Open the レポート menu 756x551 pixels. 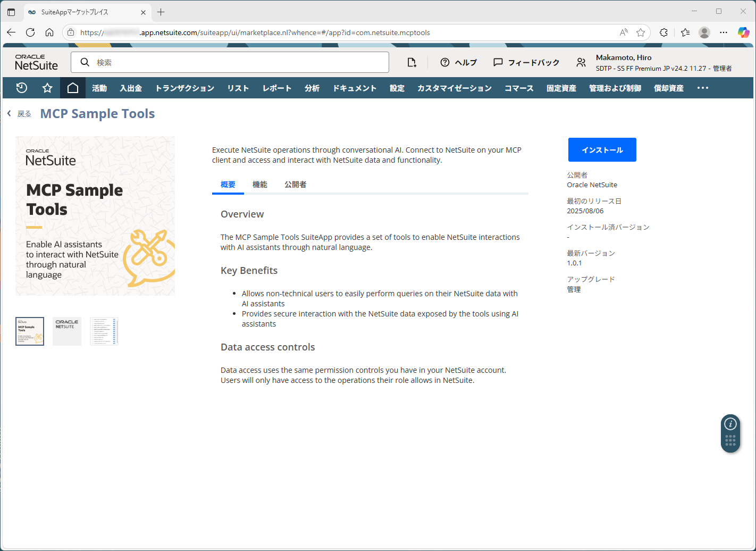[x=277, y=88]
